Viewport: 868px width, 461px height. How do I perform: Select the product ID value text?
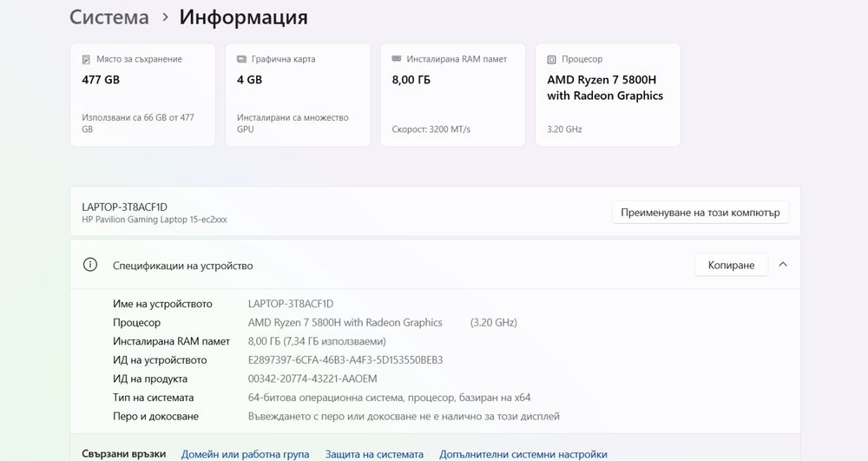click(312, 379)
